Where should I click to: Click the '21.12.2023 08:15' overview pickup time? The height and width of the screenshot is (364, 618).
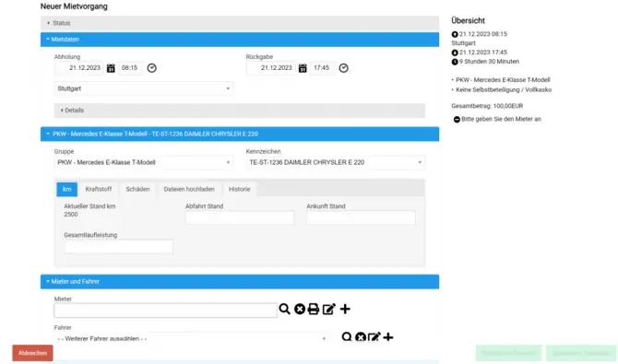pyautogui.click(x=483, y=34)
